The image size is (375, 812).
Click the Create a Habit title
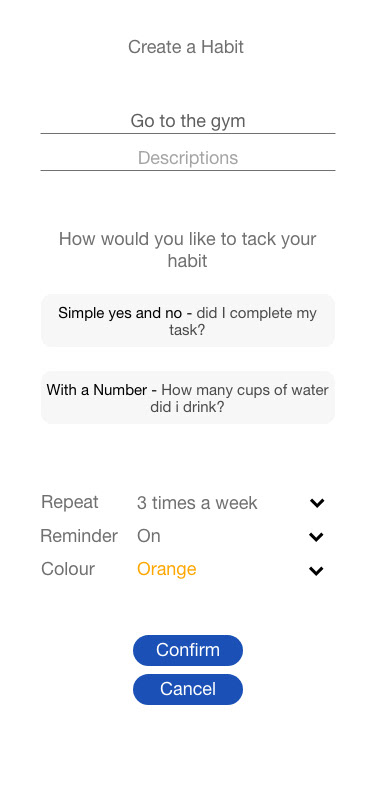click(186, 47)
